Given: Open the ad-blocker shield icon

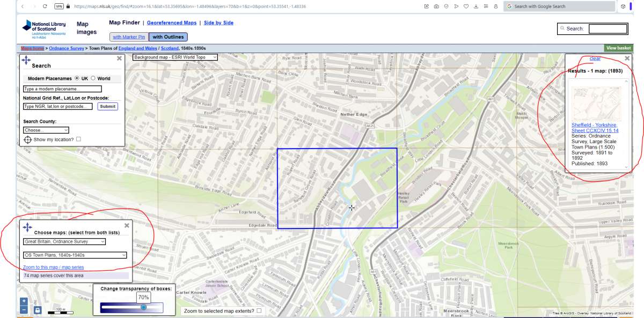Looking at the screenshot, I should pos(447,6).
